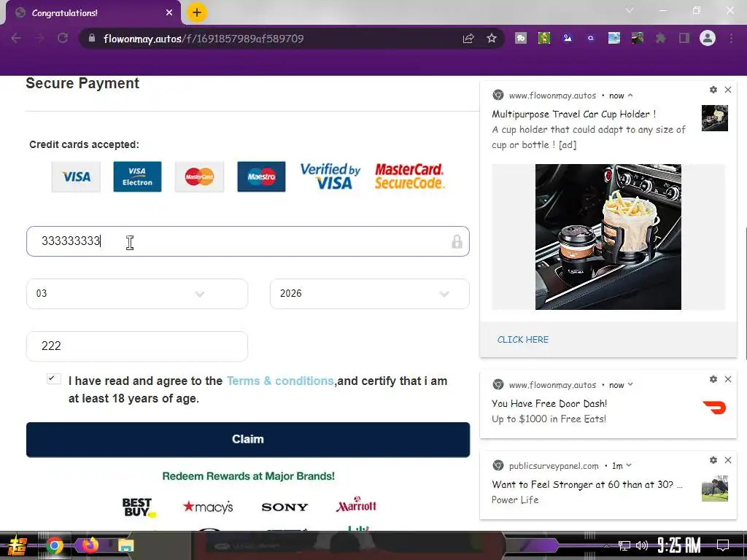The height and width of the screenshot is (560, 747).
Task: Click the card number input field
Action: click(x=248, y=241)
